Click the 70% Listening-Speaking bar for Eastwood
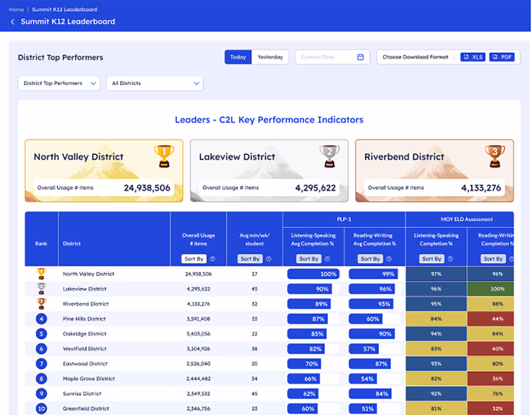Screen dimensions: 532x415 coord(304,364)
